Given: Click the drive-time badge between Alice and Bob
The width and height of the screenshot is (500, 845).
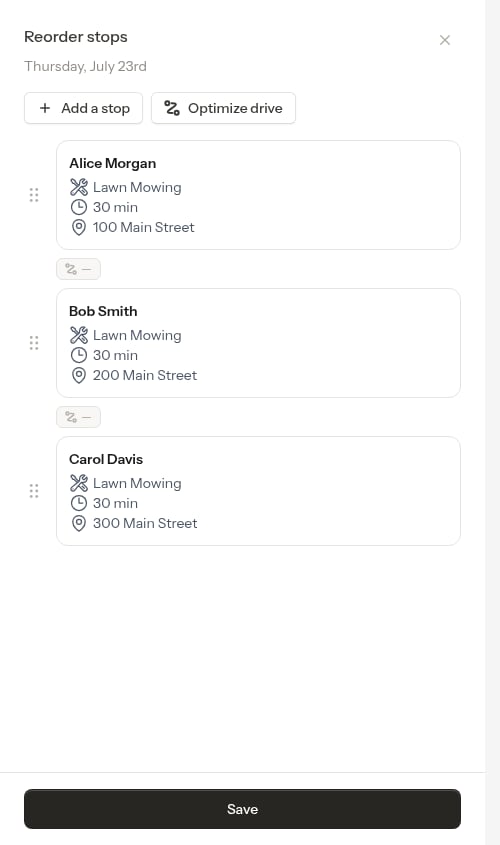Looking at the screenshot, I should click(x=79, y=269).
